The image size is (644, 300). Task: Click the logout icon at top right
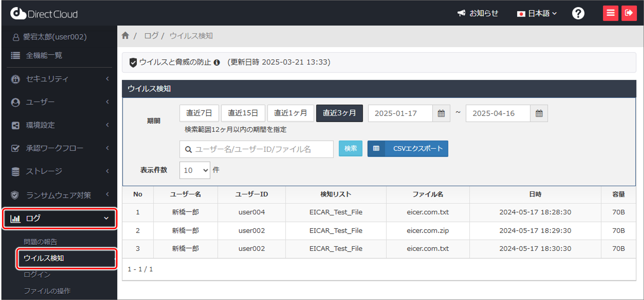pos(629,13)
